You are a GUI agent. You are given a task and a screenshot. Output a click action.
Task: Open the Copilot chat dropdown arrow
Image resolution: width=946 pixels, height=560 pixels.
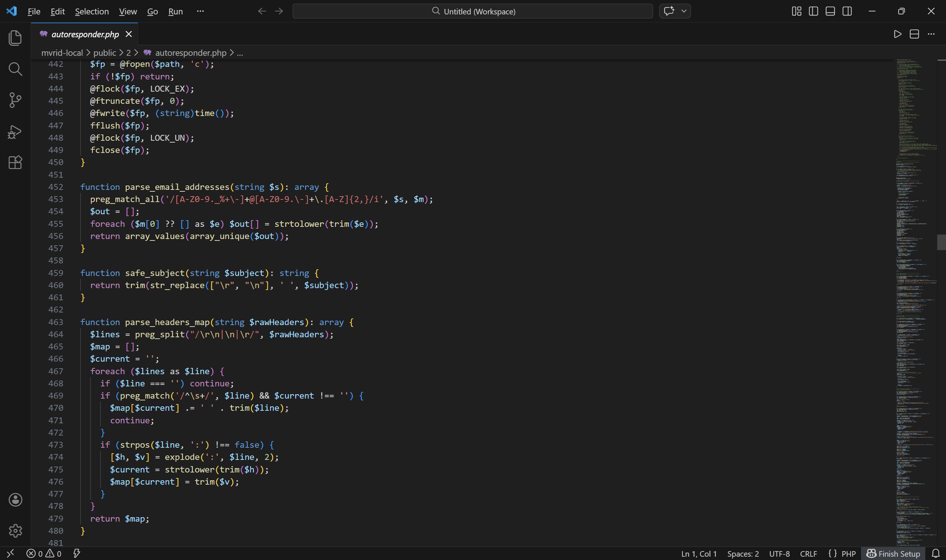click(x=684, y=11)
